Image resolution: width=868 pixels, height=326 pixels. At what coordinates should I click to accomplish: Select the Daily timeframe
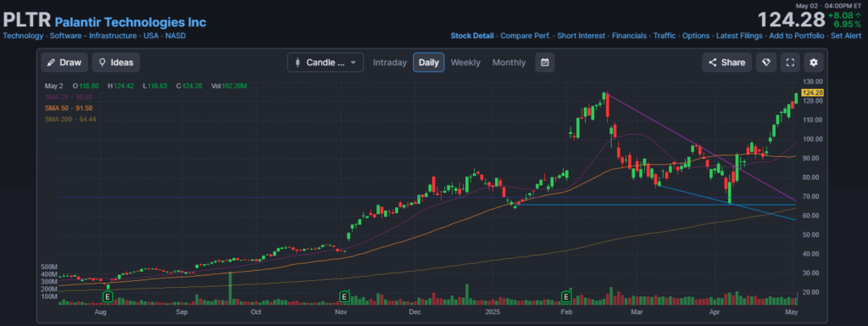(428, 63)
